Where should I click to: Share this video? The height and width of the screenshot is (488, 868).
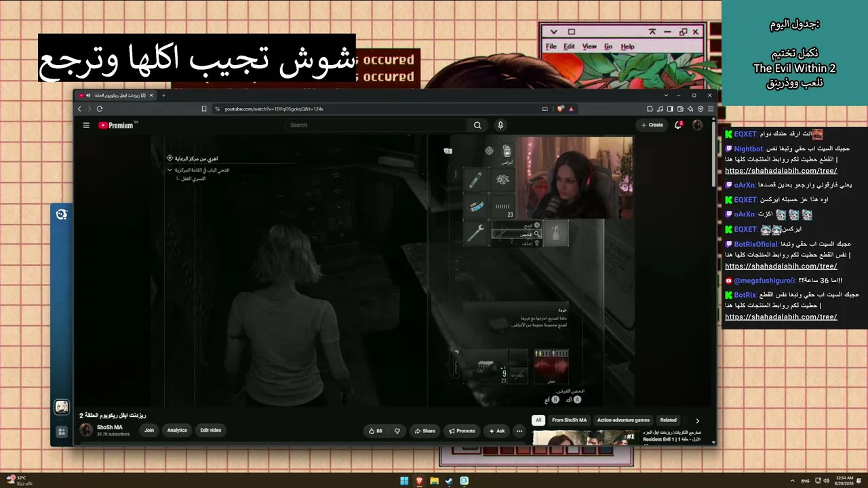[425, 430]
